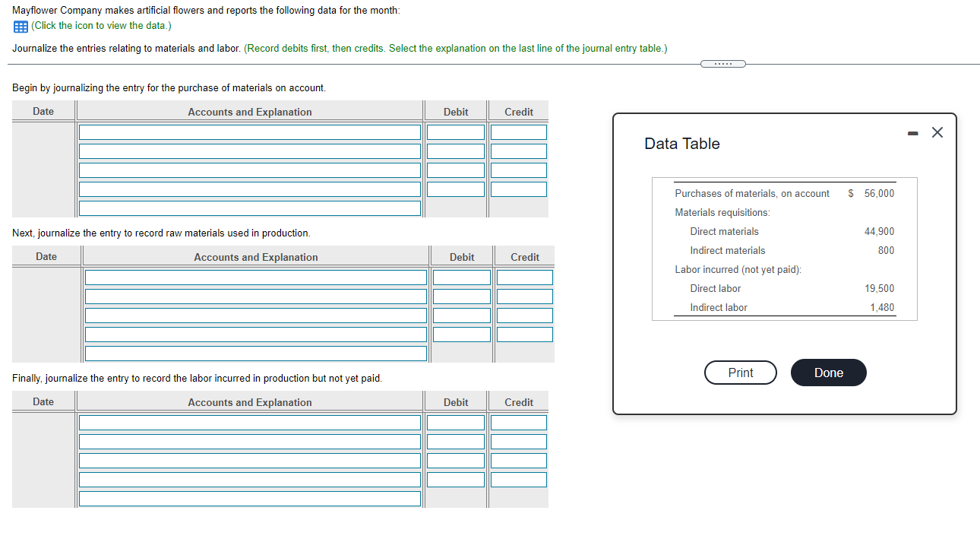Click 'Indirect labor' row label
Image resolution: width=980 pixels, height=536 pixels.
coord(719,308)
